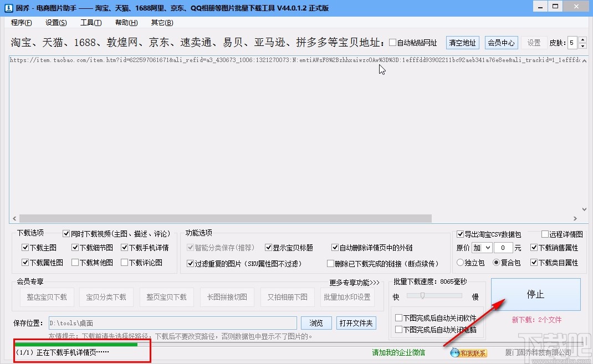Click inside the URL address text area
The width and height of the screenshot is (593, 364).
pos(295,135)
